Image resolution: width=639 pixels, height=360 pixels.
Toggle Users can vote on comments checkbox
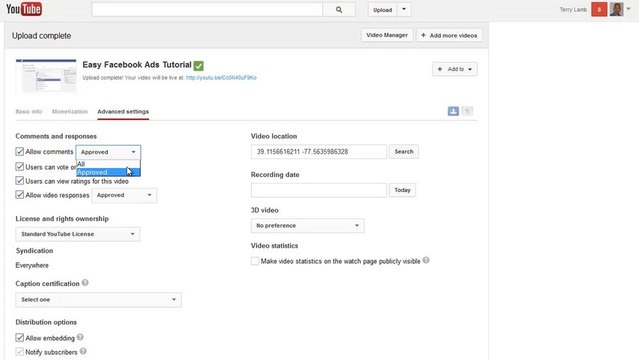pyautogui.click(x=20, y=167)
